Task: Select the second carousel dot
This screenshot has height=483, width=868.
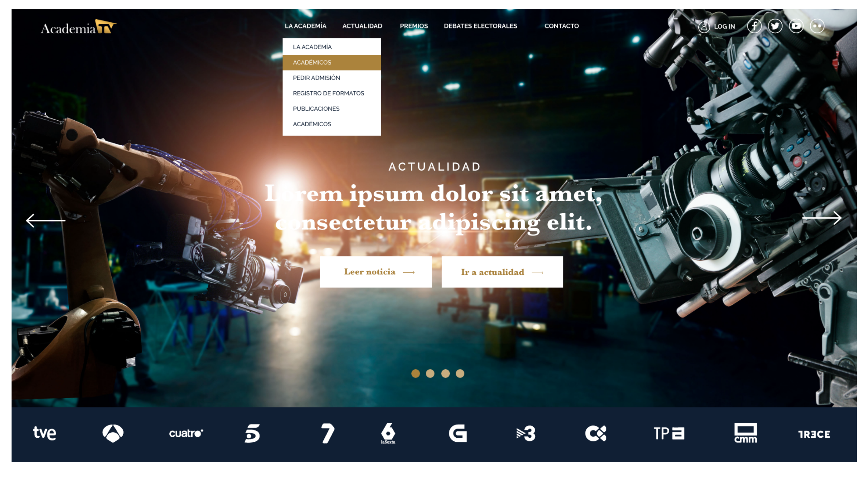Action: click(x=430, y=374)
